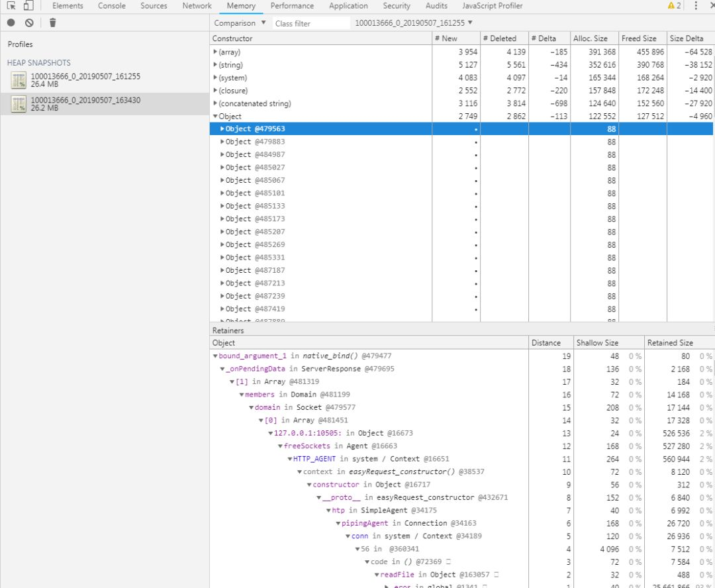The height and width of the screenshot is (588, 715).
Task: Click the inspect element picker icon
Action: tap(11, 6)
